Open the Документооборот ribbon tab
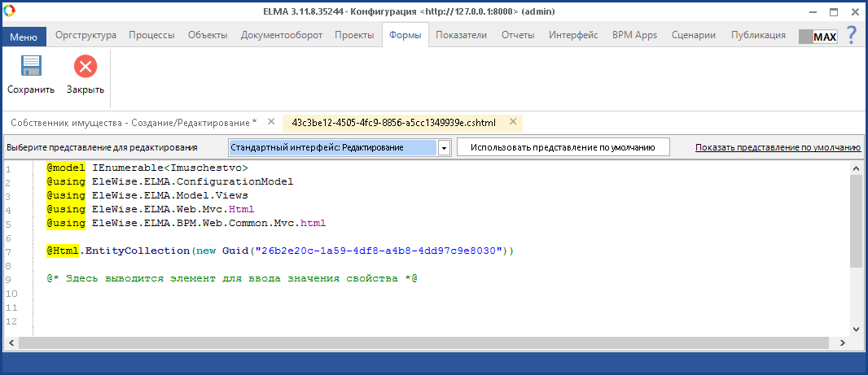The image size is (868, 375). click(282, 35)
